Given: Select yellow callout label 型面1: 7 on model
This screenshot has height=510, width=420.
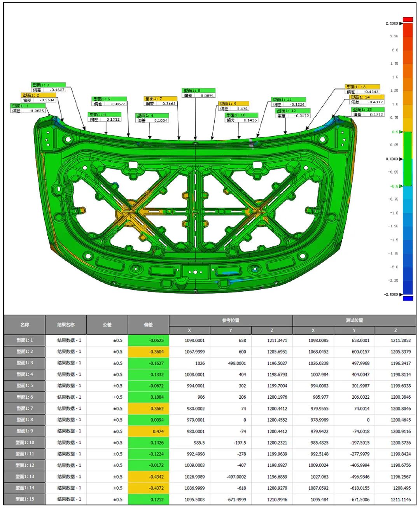Looking at the screenshot, I should tap(161, 99).
